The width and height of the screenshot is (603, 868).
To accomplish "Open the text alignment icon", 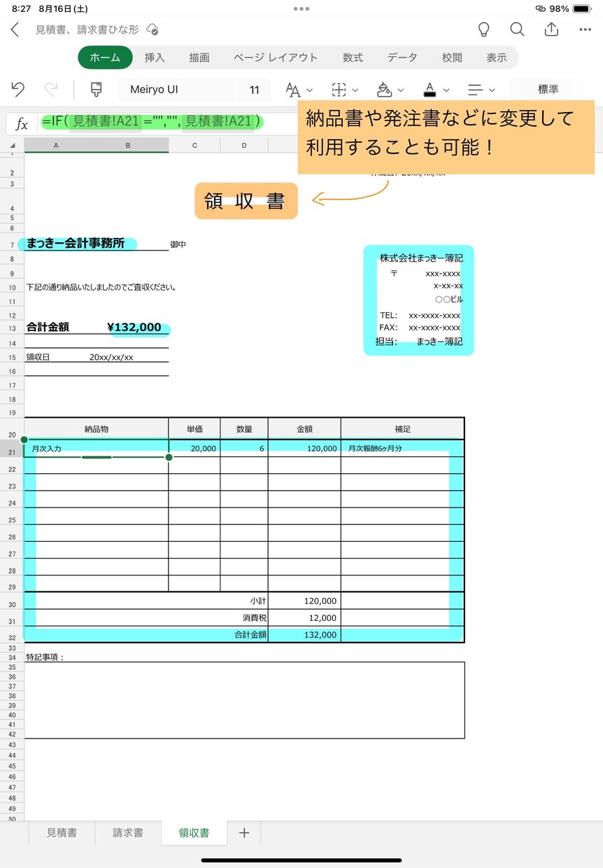I will 476,90.
